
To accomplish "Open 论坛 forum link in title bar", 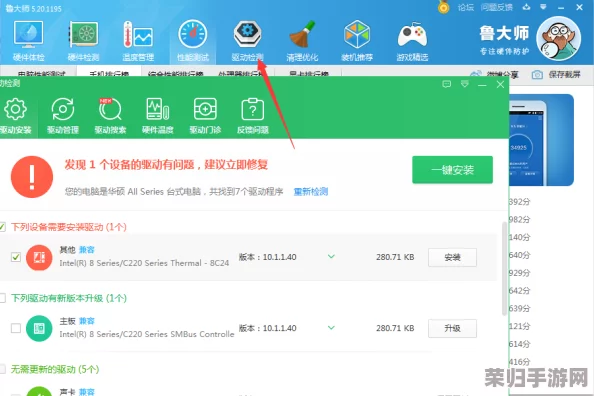I will [x=466, y=7].
